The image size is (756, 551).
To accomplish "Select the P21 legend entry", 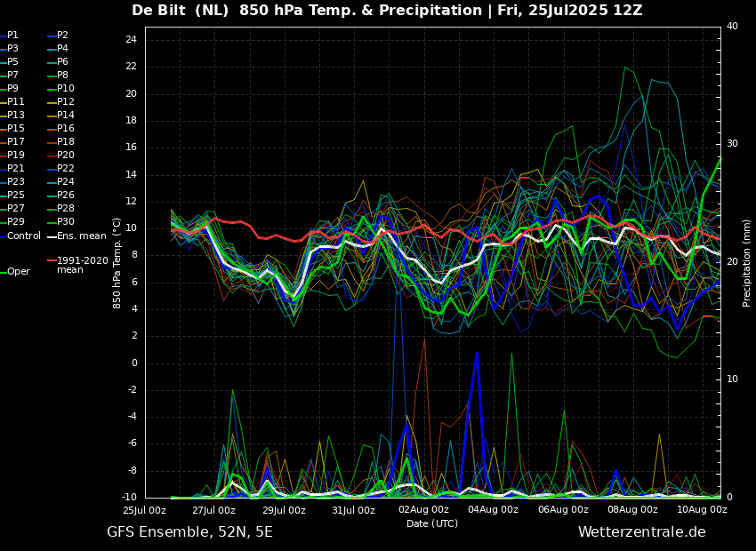I will (16, 169).
